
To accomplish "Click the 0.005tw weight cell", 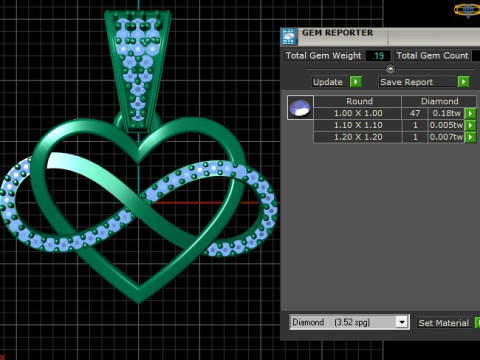I will [446, 125].
